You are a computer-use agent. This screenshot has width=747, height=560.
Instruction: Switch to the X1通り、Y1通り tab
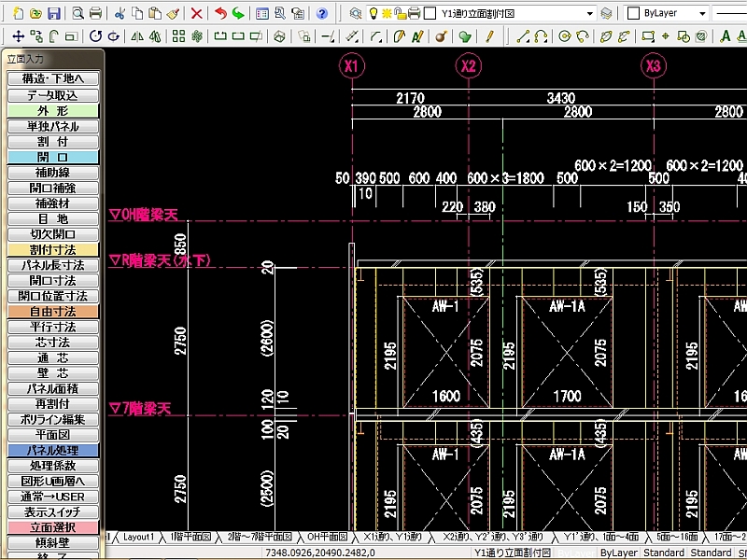[392, 537]
